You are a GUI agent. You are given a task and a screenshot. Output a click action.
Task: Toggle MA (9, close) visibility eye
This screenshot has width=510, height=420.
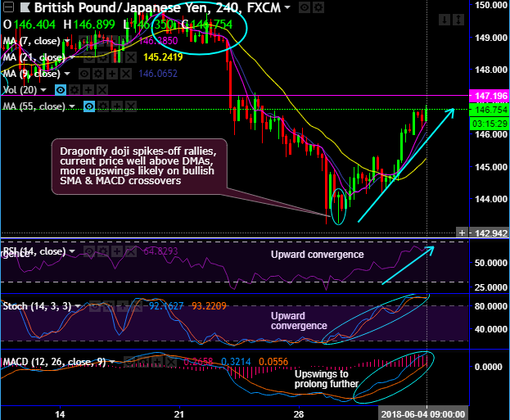pos(84,74)
